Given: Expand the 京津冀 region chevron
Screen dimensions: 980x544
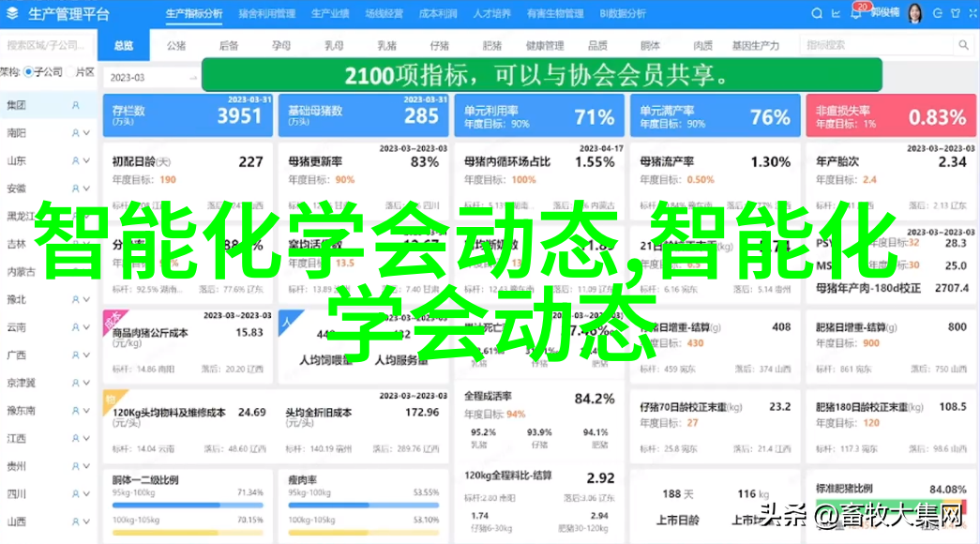Looking at the screenshot, I should click(x=86, y=383).
